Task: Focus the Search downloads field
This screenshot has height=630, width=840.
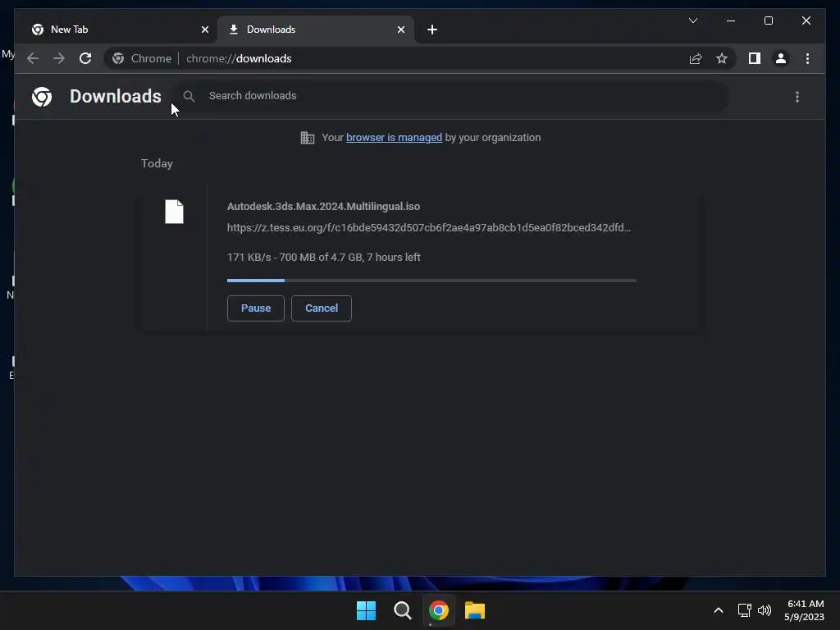Action: click(450, 96)
